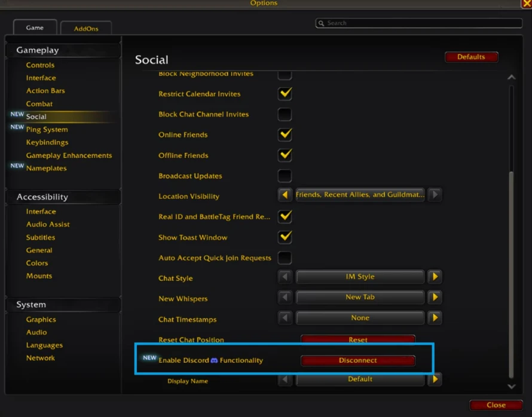532x417 pixels.
Task: Open Gameplay Enhancements category
Action: pos(69,155)
